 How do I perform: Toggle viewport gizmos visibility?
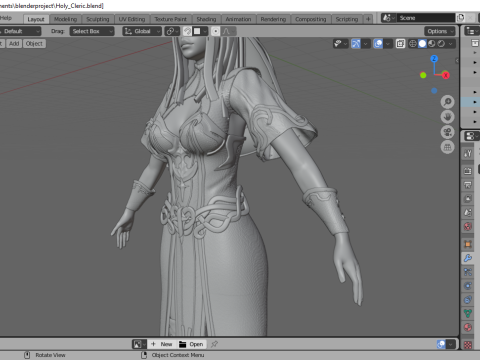click(x=356, y=44)
